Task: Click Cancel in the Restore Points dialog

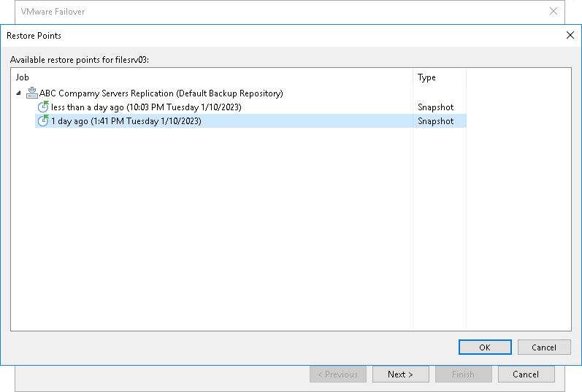Action: [544, 347]
